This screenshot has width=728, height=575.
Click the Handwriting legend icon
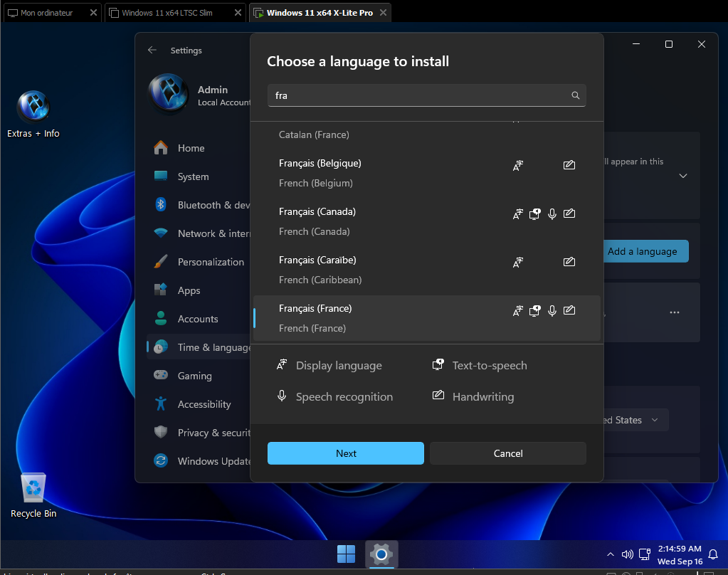click(438, 395)
